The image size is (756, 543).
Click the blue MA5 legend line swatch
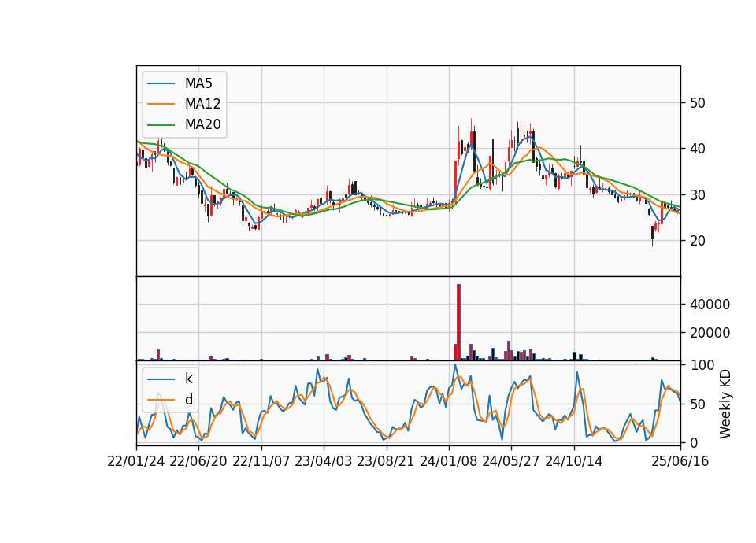click(161, 84)
